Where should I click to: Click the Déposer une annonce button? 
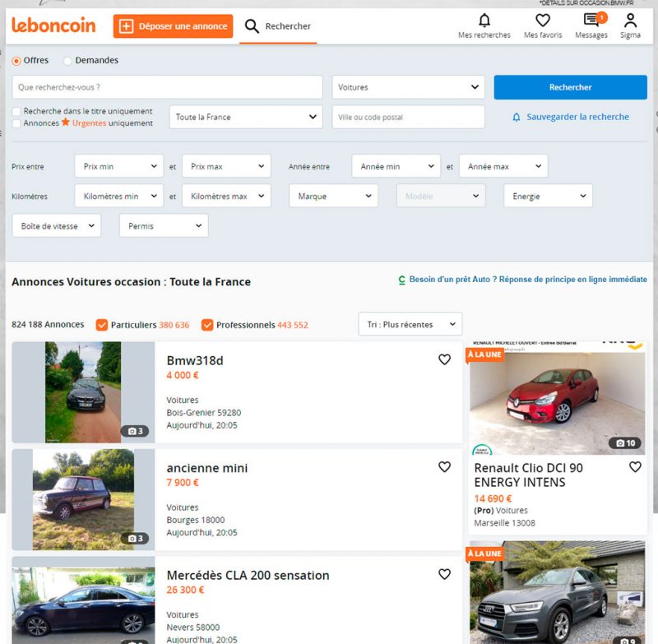click(x=173, y=26)
